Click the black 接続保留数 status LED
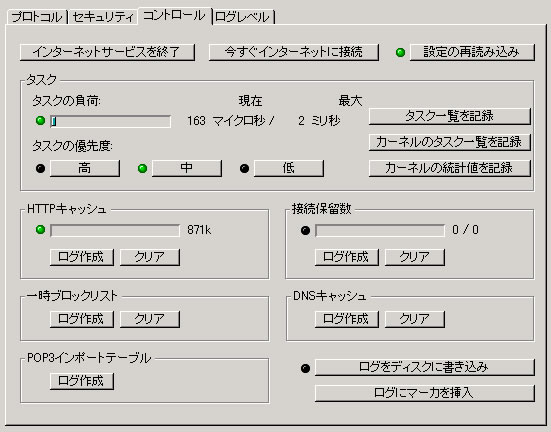 click(x=305, y=231)
